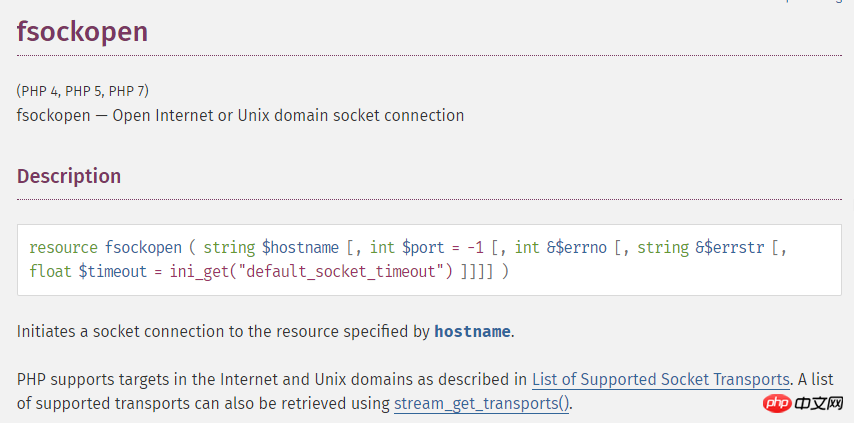Screen dimensions: 854x423
Task: Click fsockopen function name in code synopsis
Action: [143, 247]
